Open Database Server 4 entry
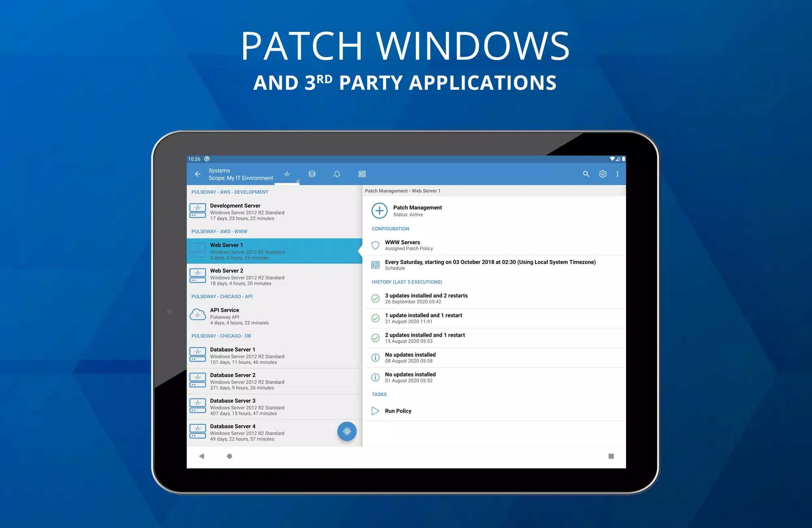The width and height of the screenshot is (812, 528). [x=274, y=432]
